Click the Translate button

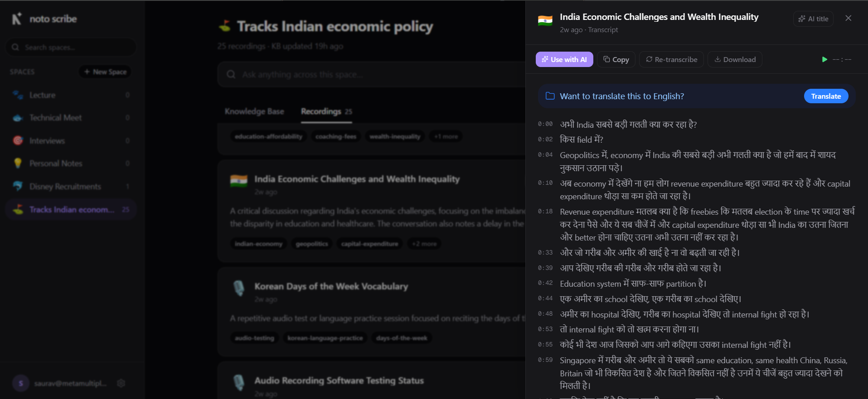pos(826,96)
